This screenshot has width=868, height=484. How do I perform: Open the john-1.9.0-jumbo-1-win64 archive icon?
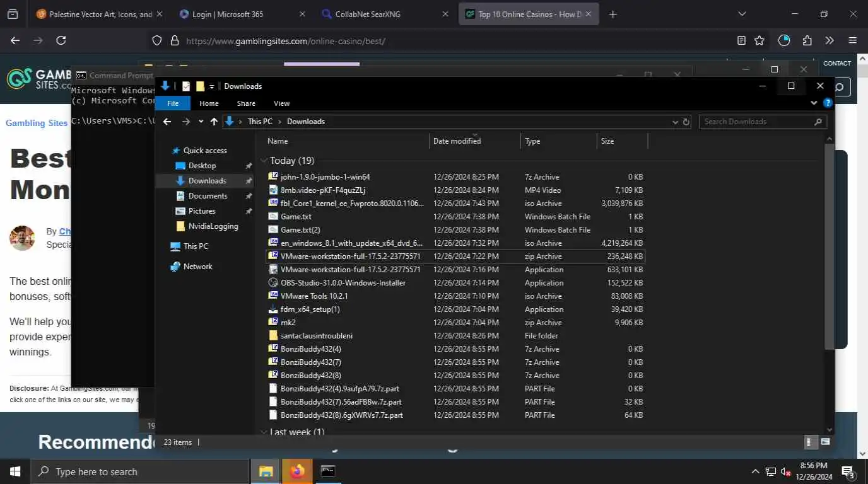[x=273, y=177]
